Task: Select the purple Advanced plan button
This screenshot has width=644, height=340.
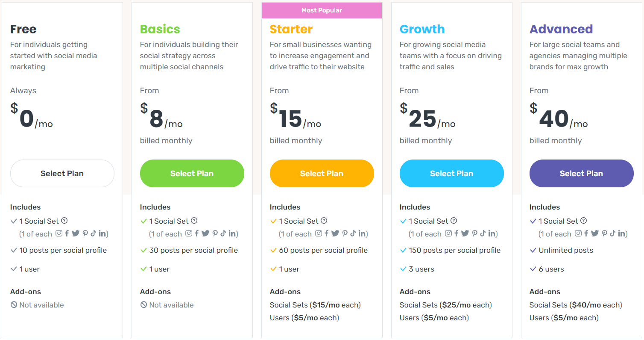Action: (x=582, y=173)
